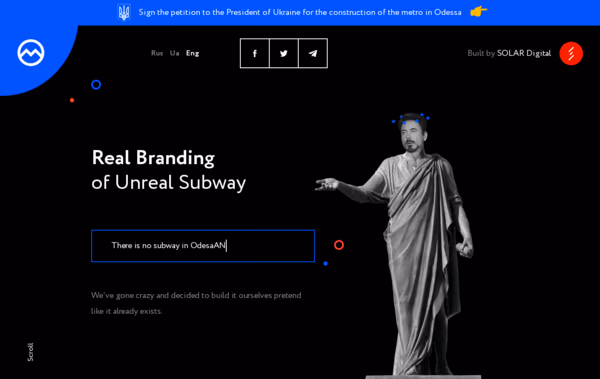Click the vertical Scroll indicator
Screen dimensions: 600x379
coord(30,352)
